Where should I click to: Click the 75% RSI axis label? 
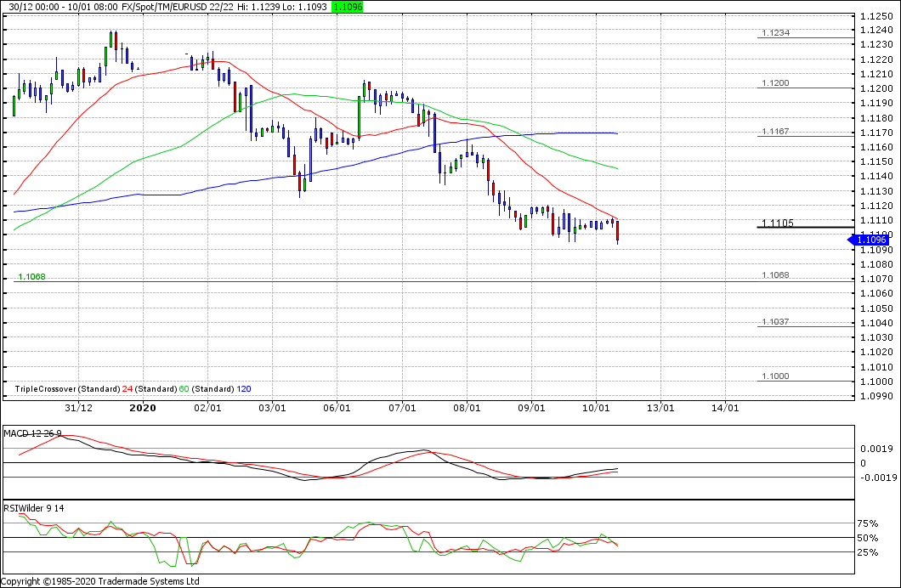click(x=868, y=524)
